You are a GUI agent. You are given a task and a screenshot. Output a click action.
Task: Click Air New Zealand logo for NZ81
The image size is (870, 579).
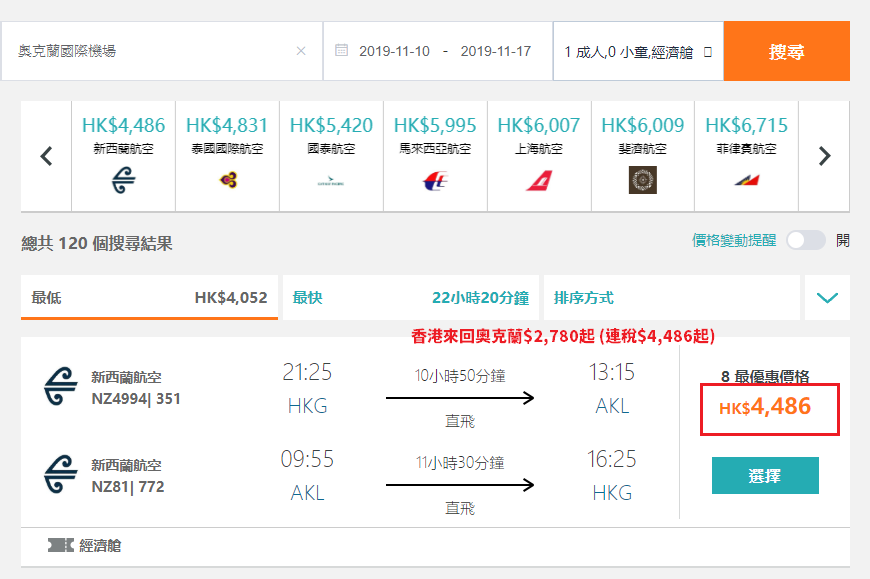[x=61, y=474]
